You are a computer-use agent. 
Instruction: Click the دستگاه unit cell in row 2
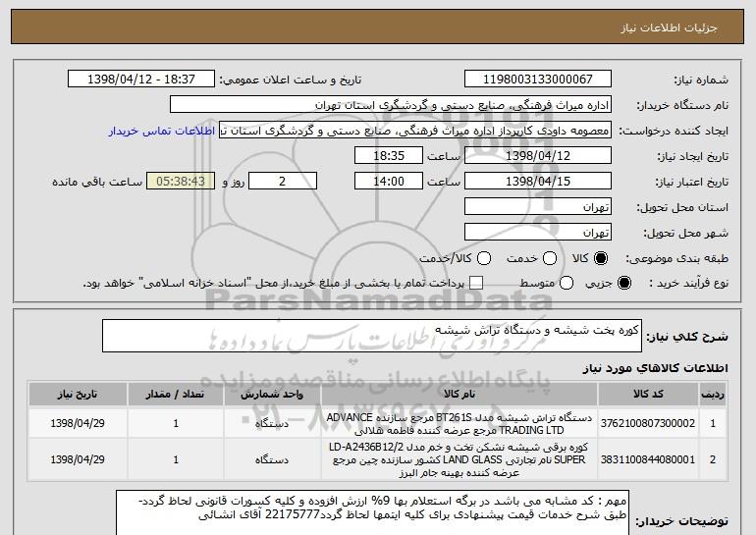coord(272,459)
